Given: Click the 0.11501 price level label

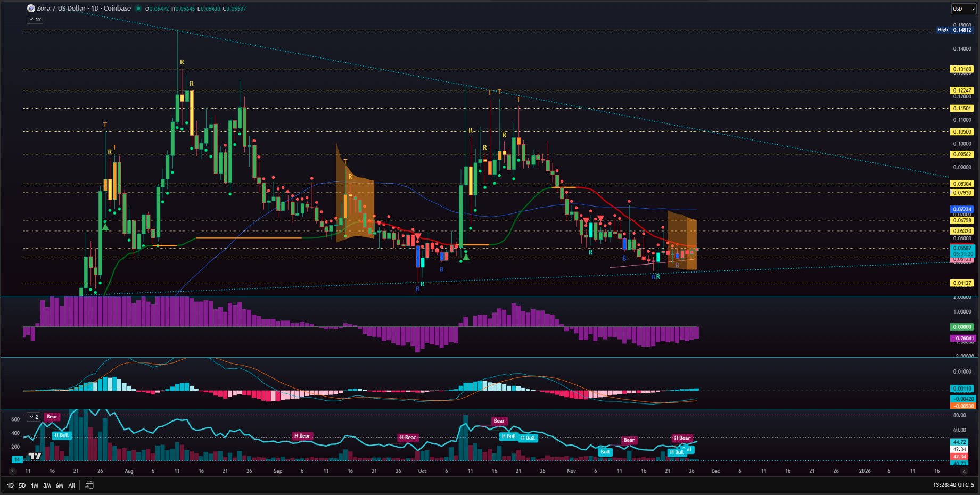Looking at the screenshot, I should [x=962, y=109].
